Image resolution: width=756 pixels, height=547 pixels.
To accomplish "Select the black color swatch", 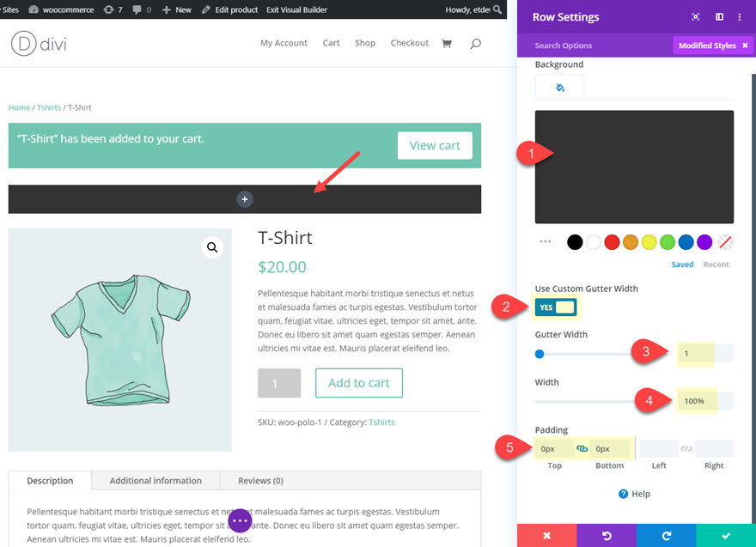I will (x=575, y=242).
